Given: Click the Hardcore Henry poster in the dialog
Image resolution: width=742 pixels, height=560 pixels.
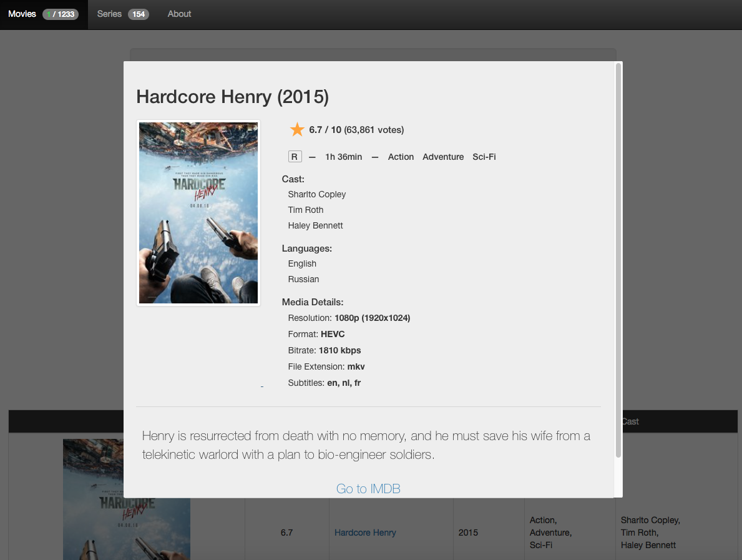Looking at the screenshot, I should coord(198,213).
